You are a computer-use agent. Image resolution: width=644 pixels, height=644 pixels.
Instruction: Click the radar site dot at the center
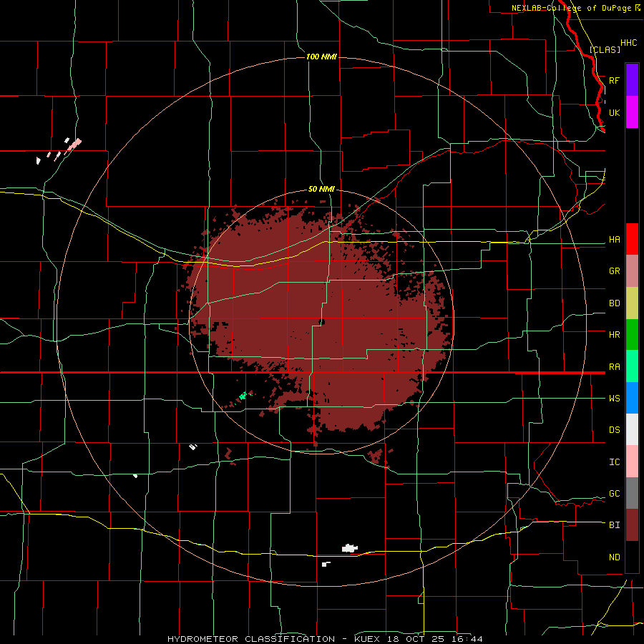pos(321,322)
